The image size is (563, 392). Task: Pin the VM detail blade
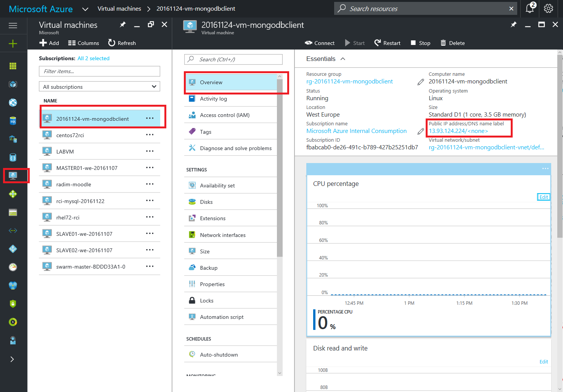pyautogui.click(x=513, y=24)
